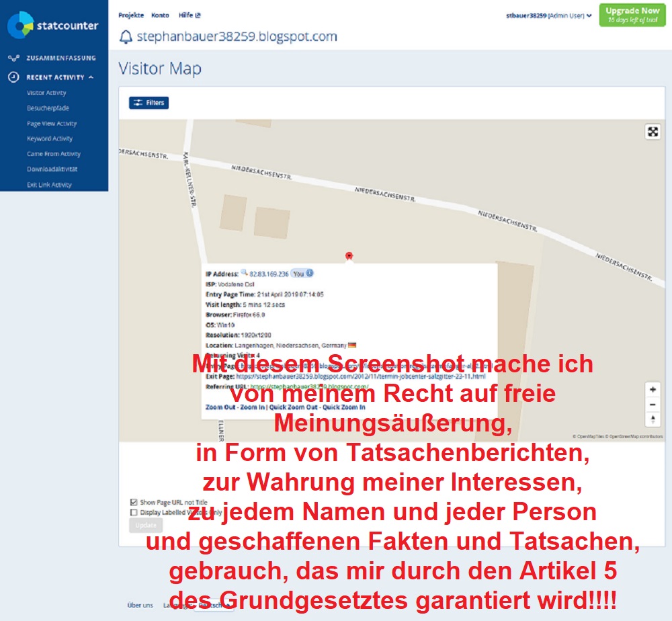Open Came From Activity in sidebar

[54, 154]
